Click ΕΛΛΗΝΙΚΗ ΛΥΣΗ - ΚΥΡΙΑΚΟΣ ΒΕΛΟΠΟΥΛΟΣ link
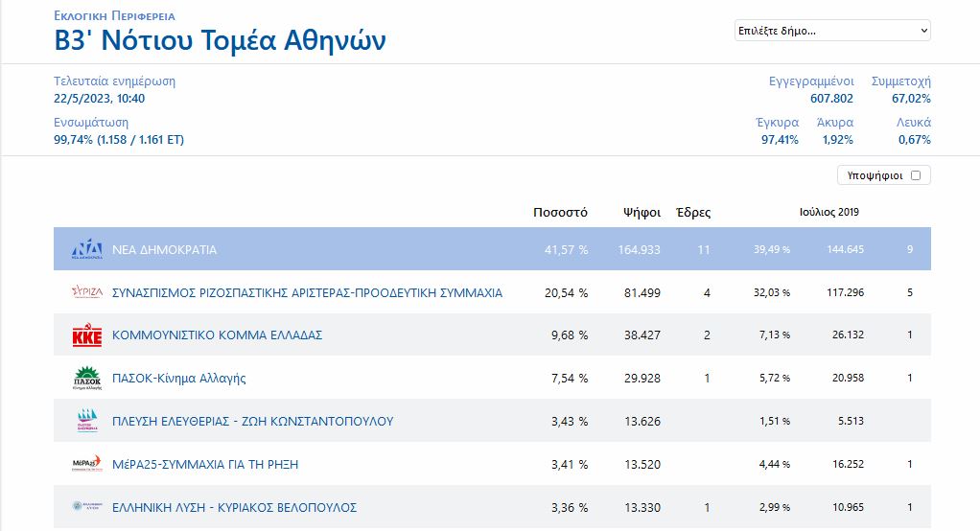The width and height of the screenshot is (980, 531). pos(234,507)
